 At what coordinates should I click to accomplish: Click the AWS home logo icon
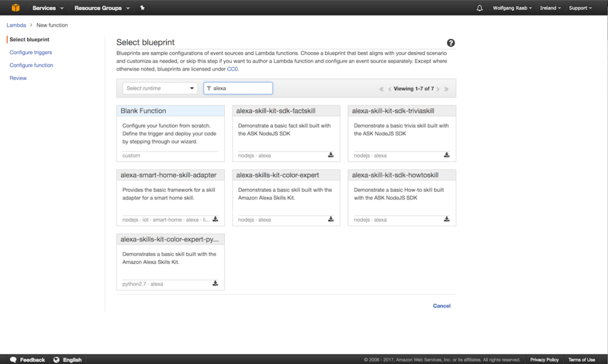tap(15, 8)
